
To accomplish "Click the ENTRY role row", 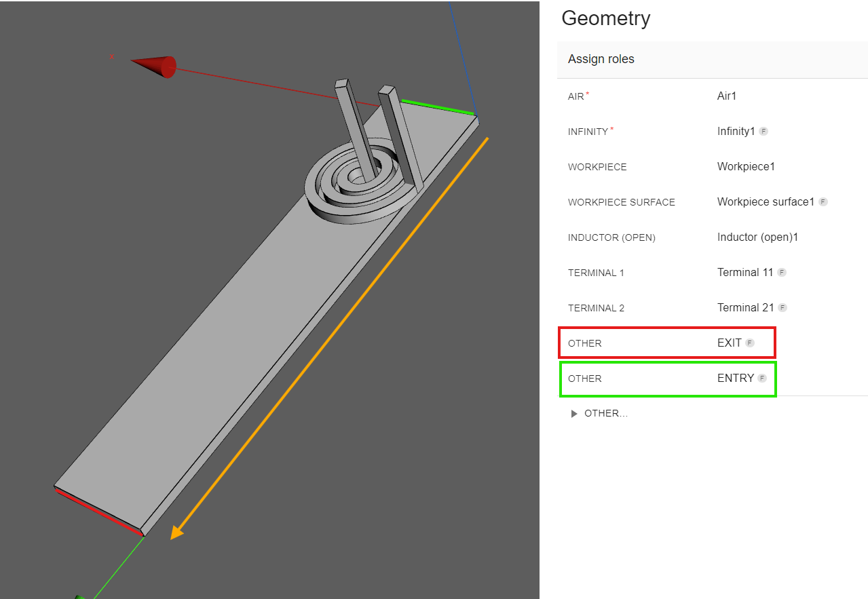I will click(666, 379).
